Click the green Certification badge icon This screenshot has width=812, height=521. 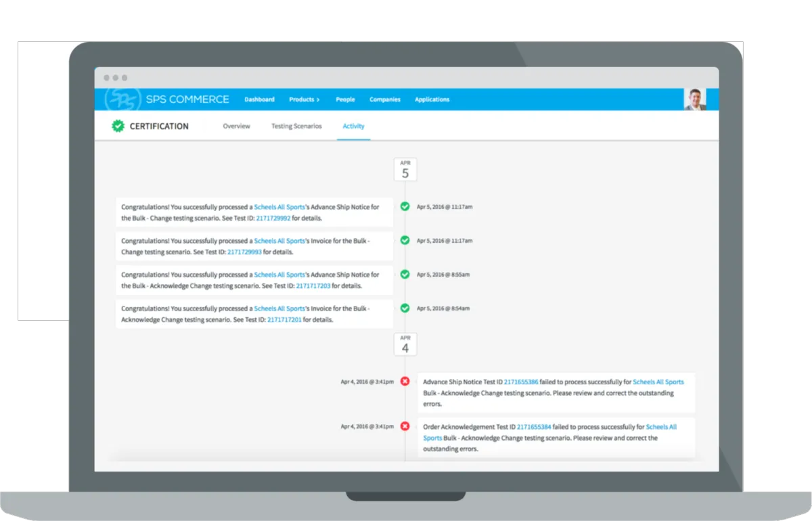point(118,126)
